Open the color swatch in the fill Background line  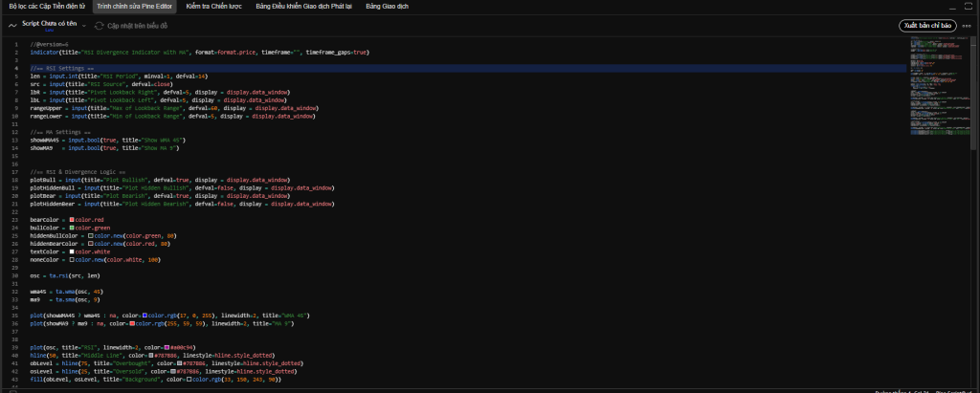click(x=189, y=380)
